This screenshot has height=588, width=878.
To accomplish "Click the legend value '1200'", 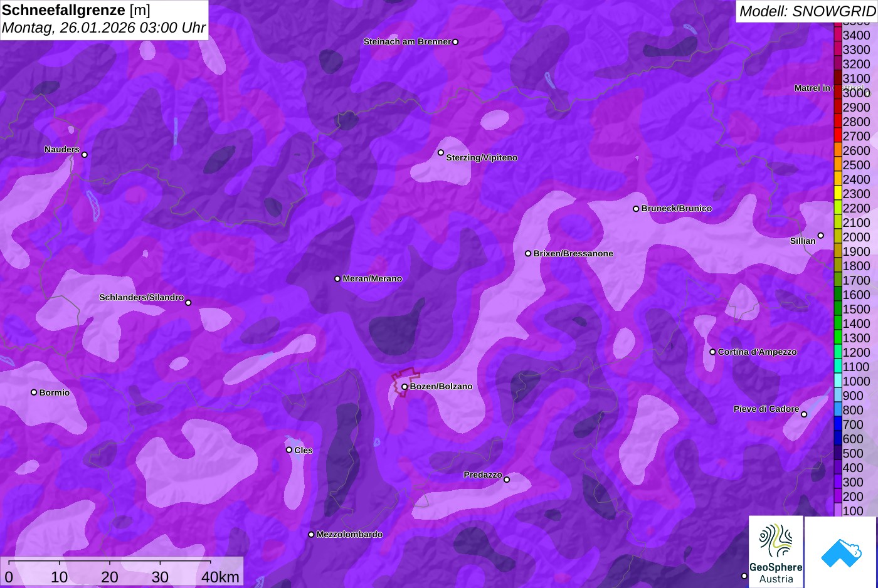I will click(856, 352).
